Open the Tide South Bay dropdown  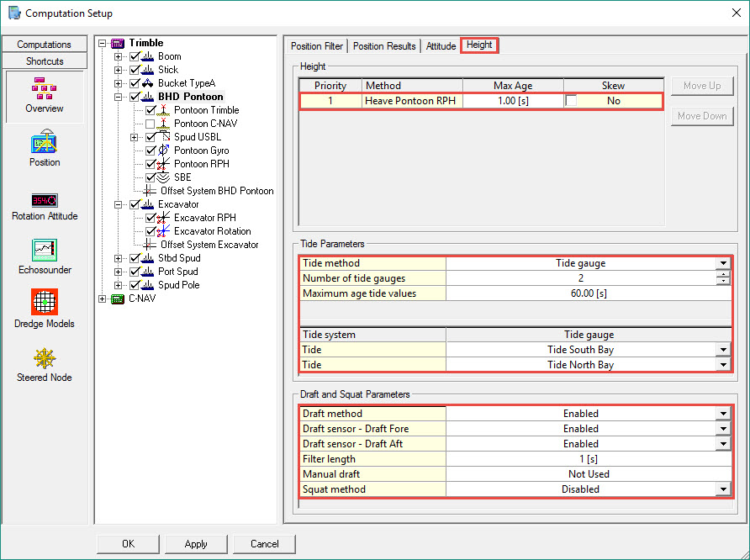click(x=722, y=350)
